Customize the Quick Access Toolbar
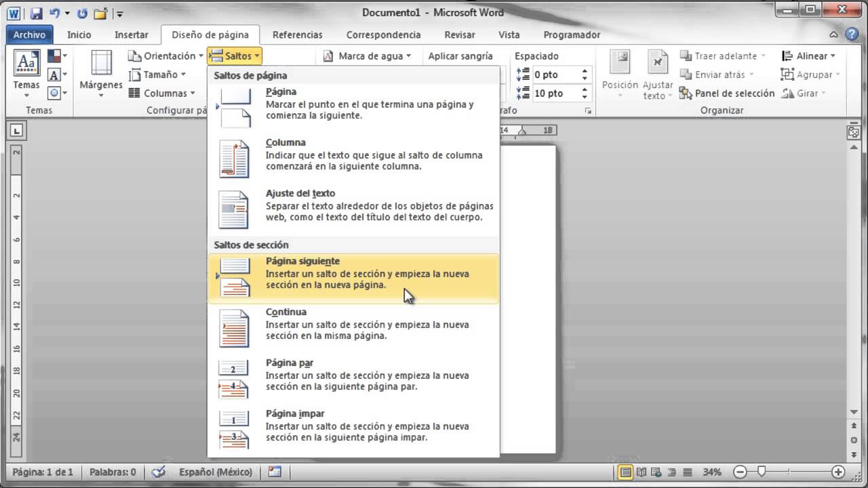 click(x=119, y=14)
